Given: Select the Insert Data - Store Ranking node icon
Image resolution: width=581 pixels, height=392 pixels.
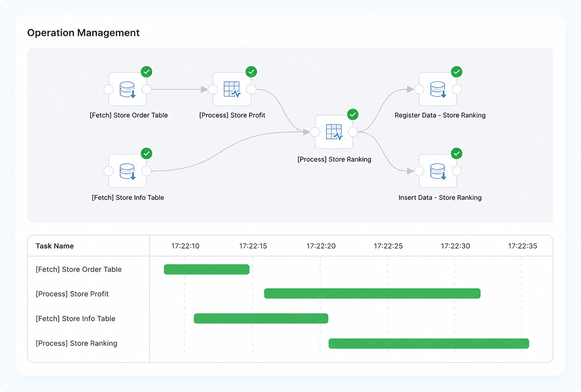Looking at the screenshot, I should click(438, 171).
